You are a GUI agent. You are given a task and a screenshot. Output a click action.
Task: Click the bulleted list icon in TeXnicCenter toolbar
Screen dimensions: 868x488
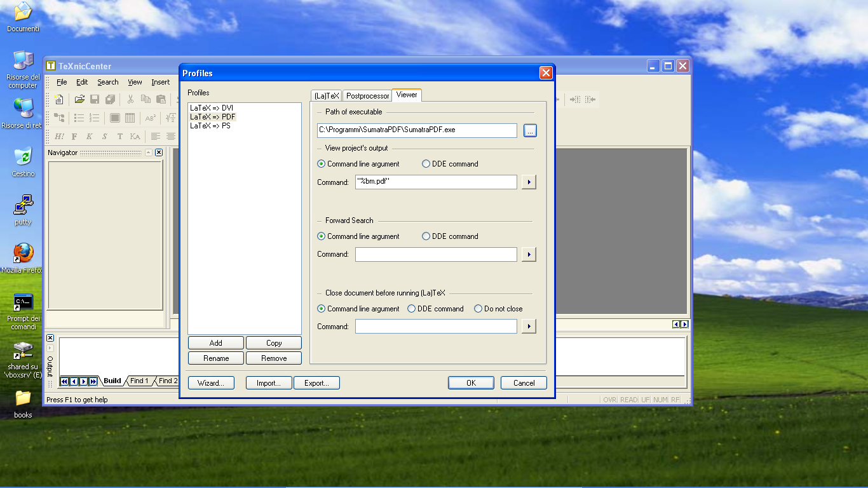[x=79, y=118]
